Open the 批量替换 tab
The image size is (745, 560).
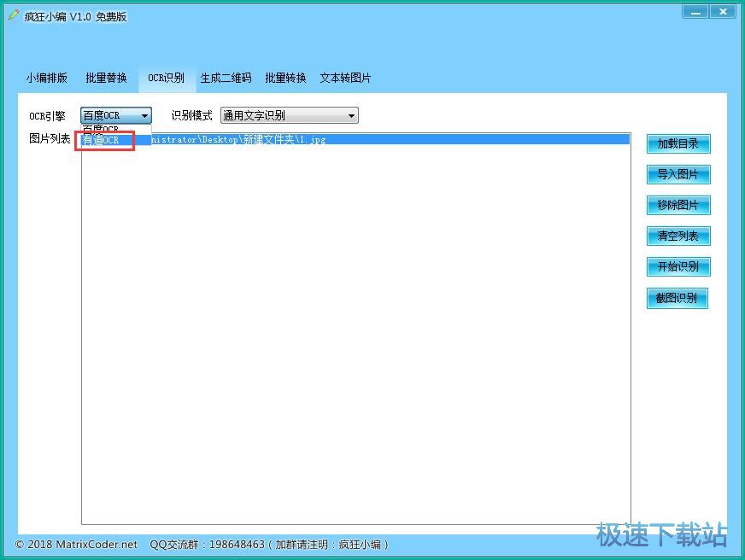tap(106, 78)
